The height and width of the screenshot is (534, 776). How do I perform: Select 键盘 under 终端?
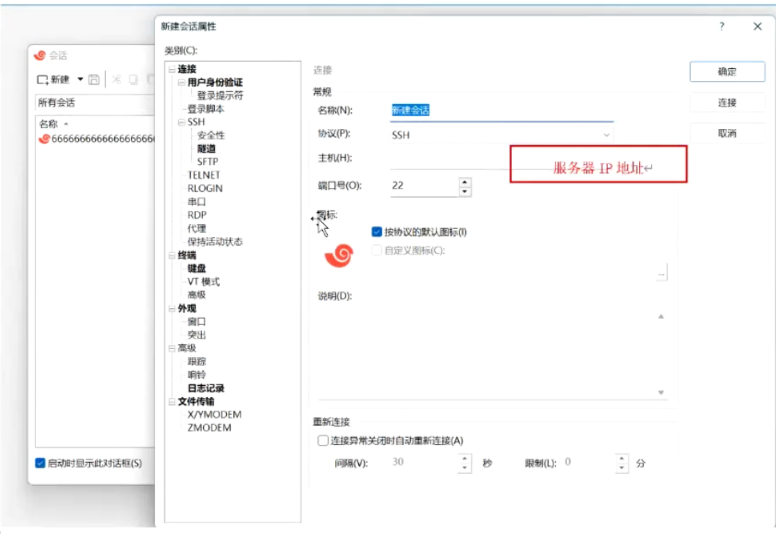[196, 269]
